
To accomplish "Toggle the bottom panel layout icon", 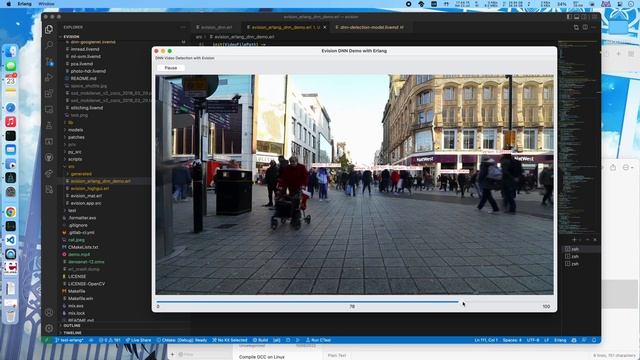I will click(x=577, y=17).
